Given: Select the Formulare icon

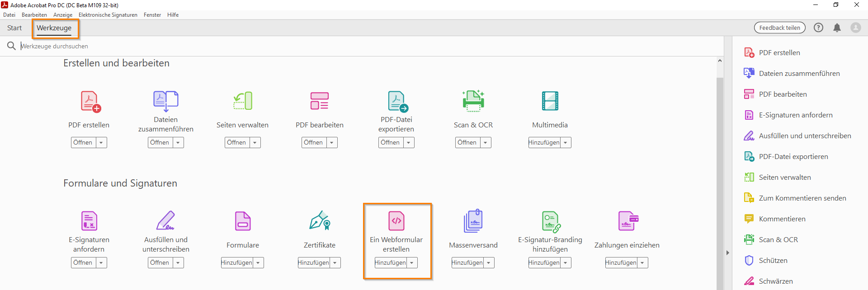Looking at the screenshot, I should coord(243,221).
